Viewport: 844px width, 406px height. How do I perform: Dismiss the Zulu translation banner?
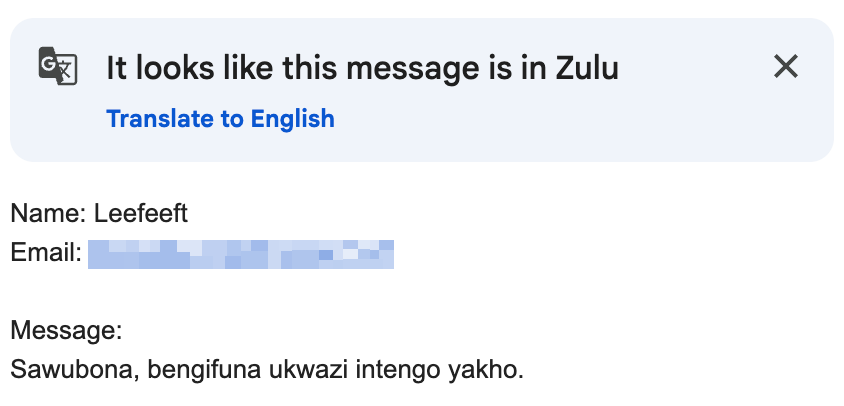point(786,67)
